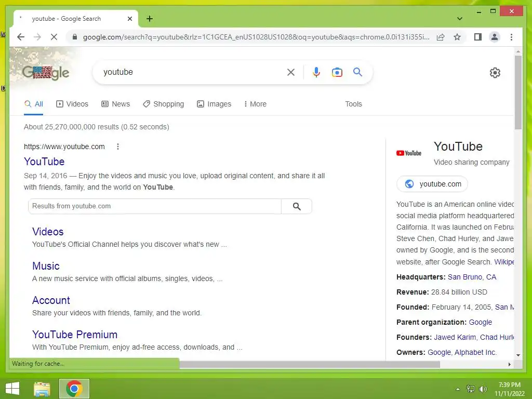Open the YouTube Premium sitelink
The image size is (532, 399).
click(75, 334)
